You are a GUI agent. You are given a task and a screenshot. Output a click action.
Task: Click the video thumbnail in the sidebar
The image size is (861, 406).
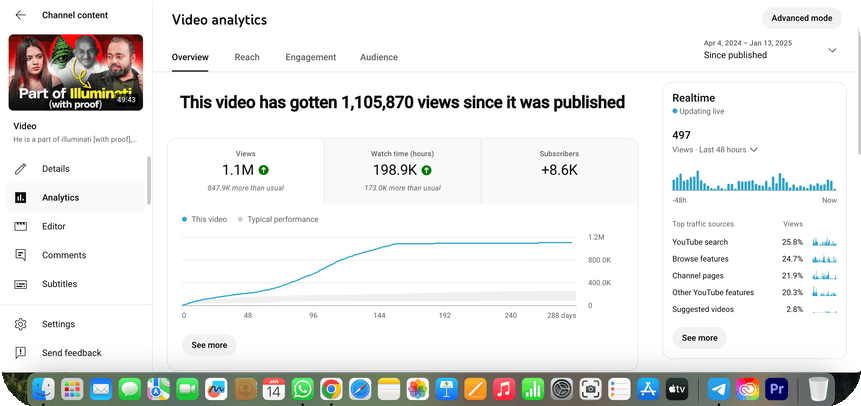coord(76,73)
